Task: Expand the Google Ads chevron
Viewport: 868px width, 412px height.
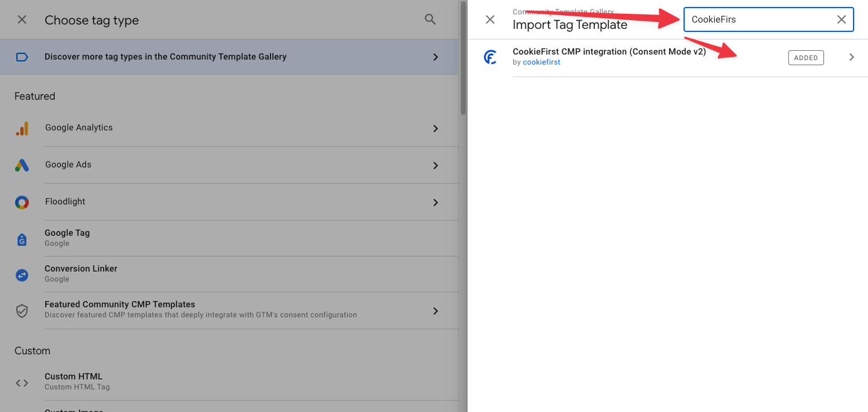Action: (436, 166)
